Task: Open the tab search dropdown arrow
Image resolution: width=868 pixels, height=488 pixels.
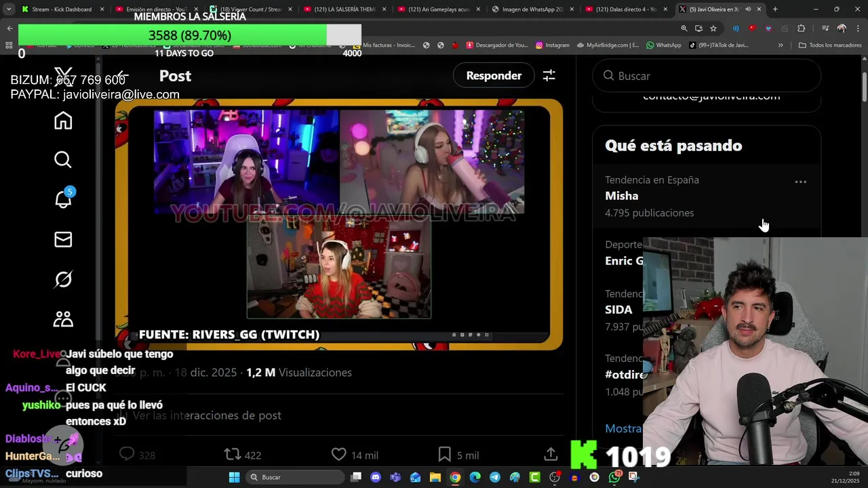Action: [x=9, y=9]
